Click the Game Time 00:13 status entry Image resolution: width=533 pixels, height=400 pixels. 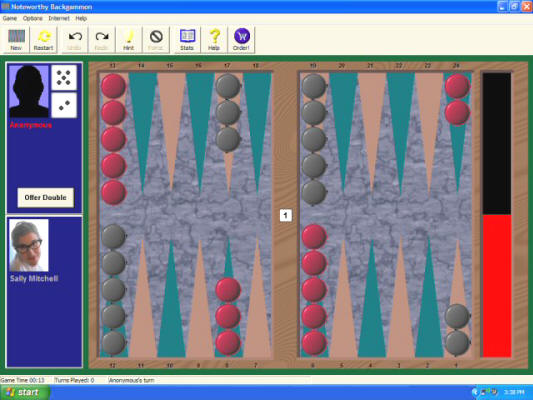pos(23,380)
